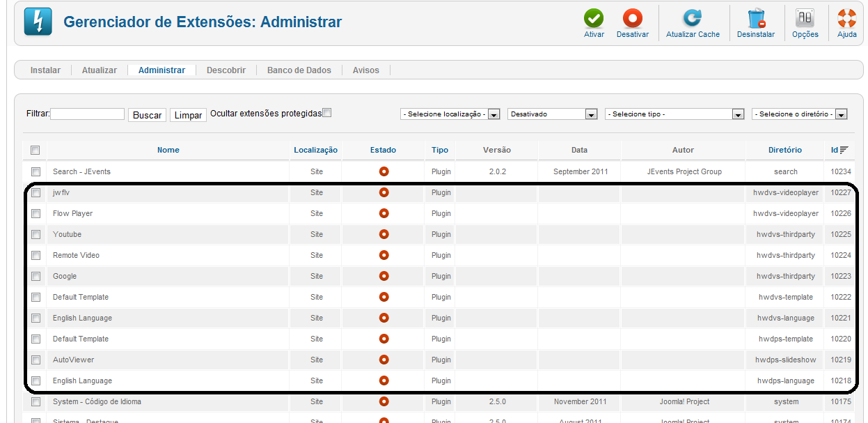The width and height of the screenshot is (868, 423).
Task: Check the box for jwflv row
Action: coord(35,192)
